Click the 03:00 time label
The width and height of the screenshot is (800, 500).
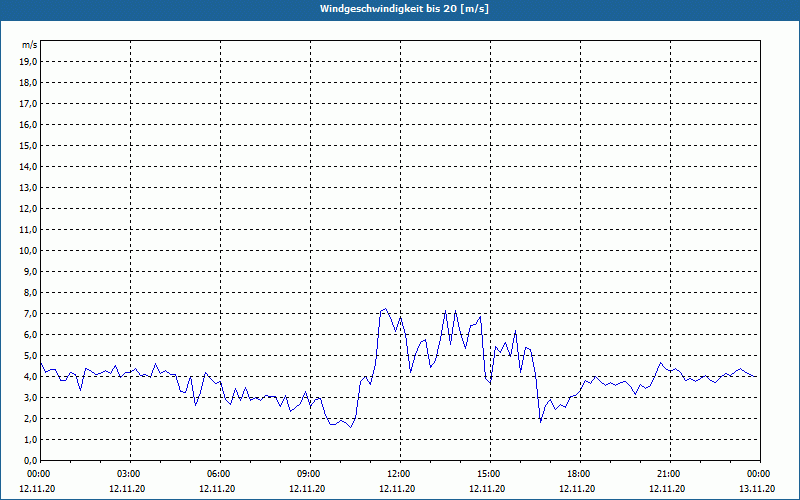(131, 473)
